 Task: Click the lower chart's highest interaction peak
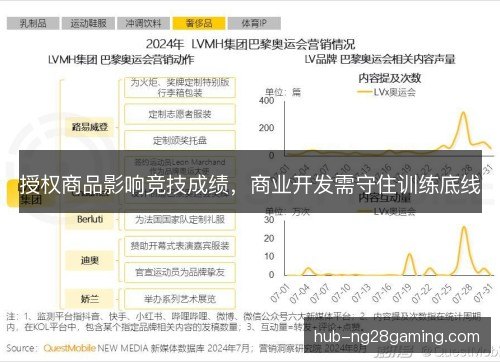tap(464, 228)
